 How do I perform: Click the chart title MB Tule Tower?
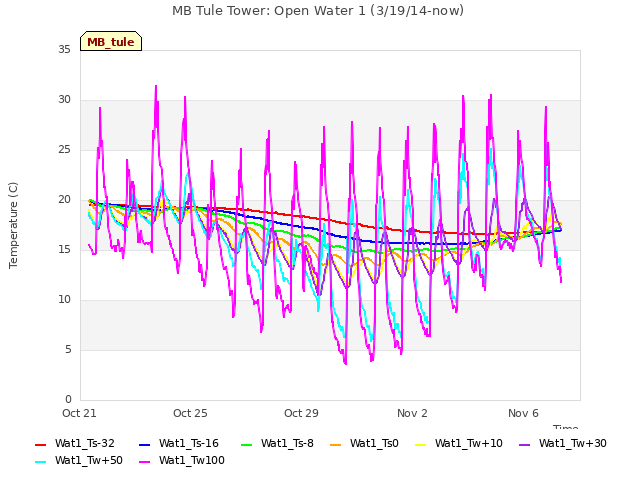[318, 11]
